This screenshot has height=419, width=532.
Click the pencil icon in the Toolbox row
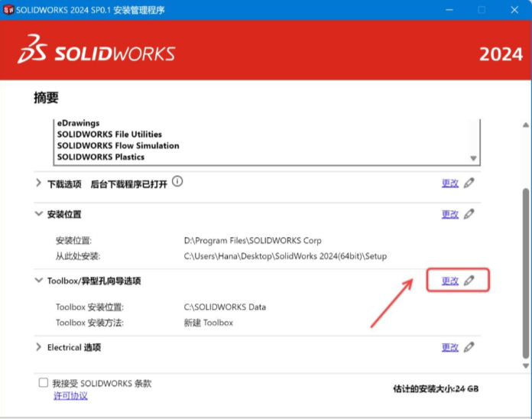point(469,281)
